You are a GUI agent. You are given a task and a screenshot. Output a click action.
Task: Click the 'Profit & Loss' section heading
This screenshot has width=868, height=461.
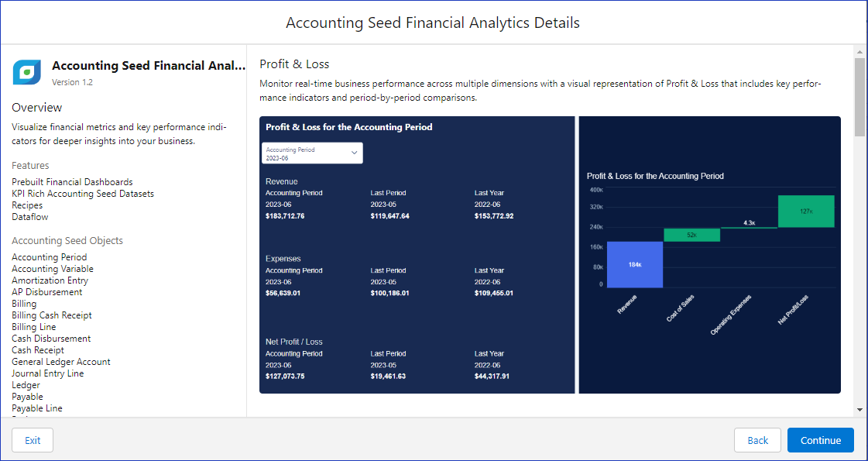(294, 64)
